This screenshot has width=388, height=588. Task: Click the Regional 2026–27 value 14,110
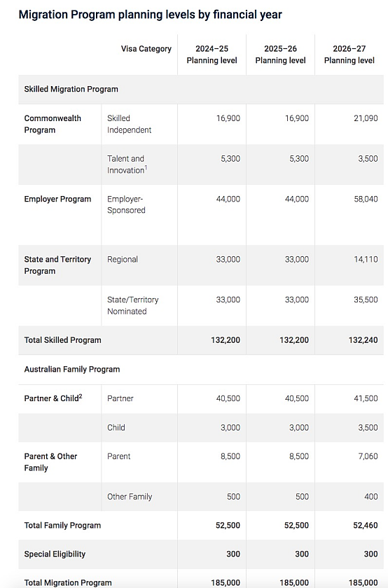click(366, 260)
